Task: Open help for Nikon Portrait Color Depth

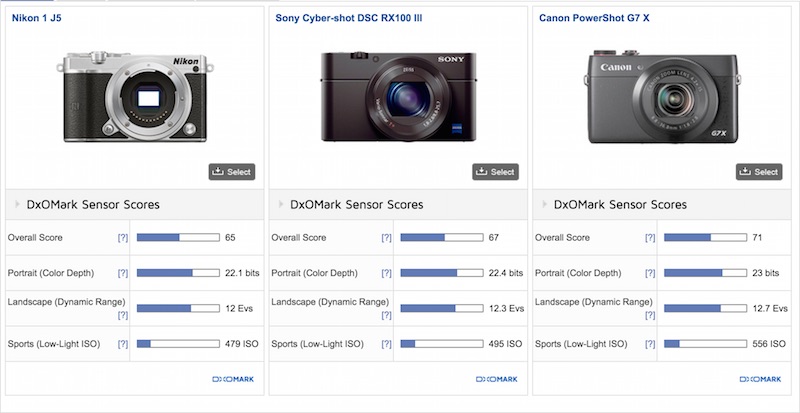Action: pos(122,273)
